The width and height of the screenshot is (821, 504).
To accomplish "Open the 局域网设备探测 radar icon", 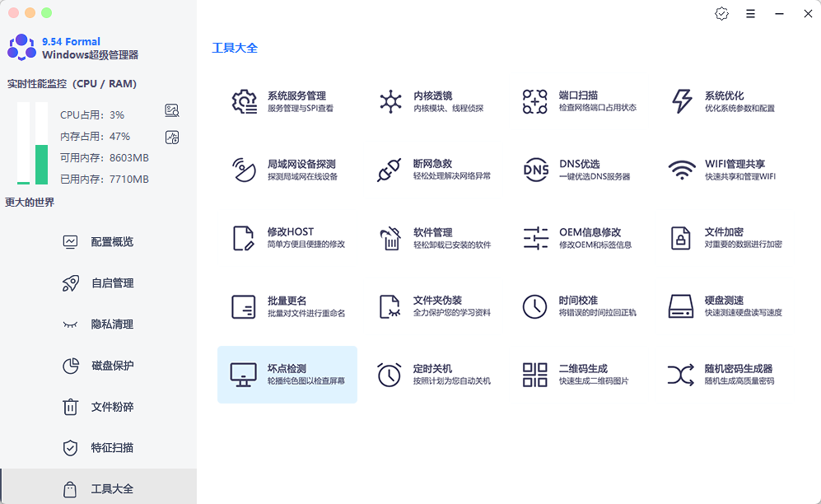I will (244, 170).
